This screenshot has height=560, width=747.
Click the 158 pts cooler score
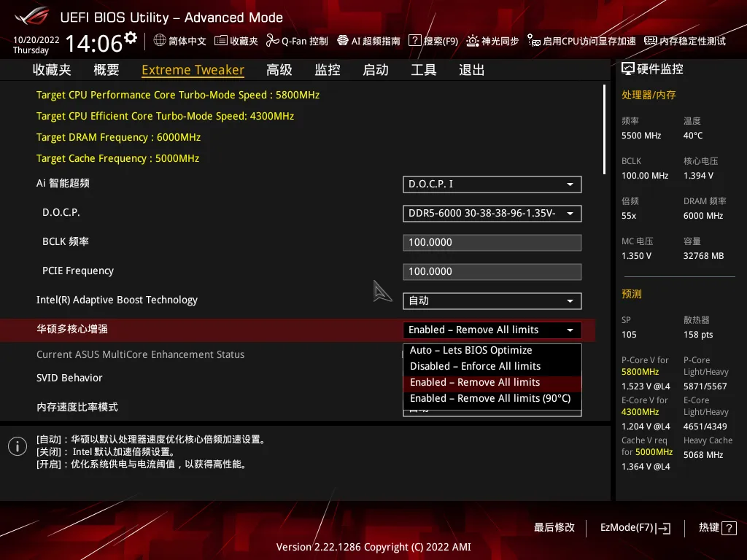tap(698, 335)
